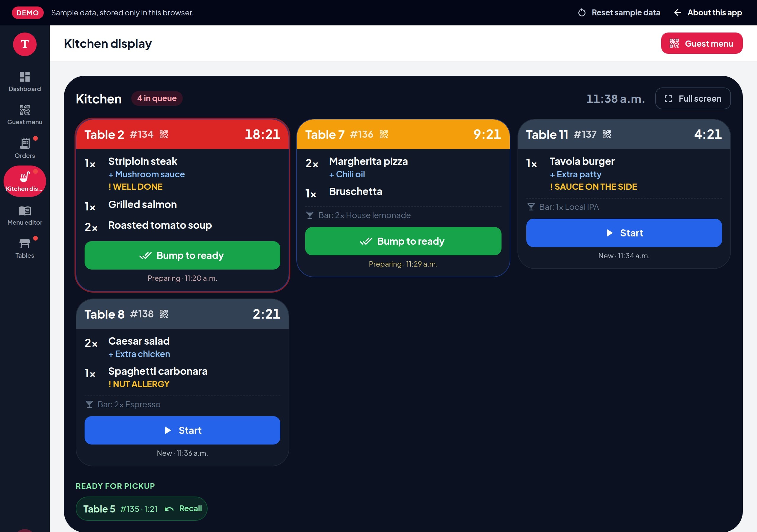This screenshot has width=757, height=532.
Task: Click the '4 in queue' badge
Action: (157, 98)
